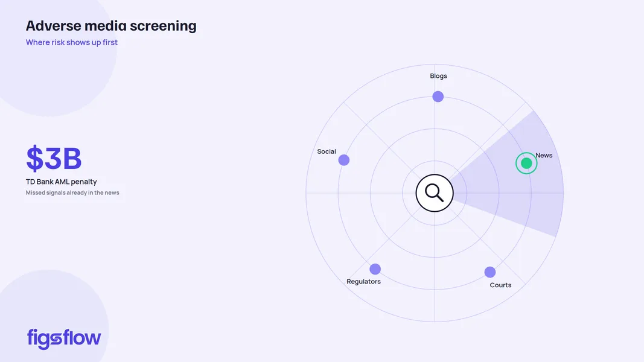Click the '$3B' figure
644x362 pixels.
point(54,159)
